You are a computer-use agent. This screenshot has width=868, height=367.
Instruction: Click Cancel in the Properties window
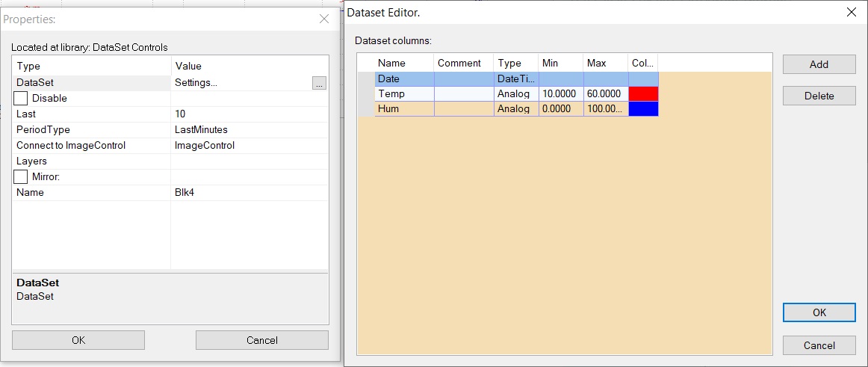(x=262, y=340)
